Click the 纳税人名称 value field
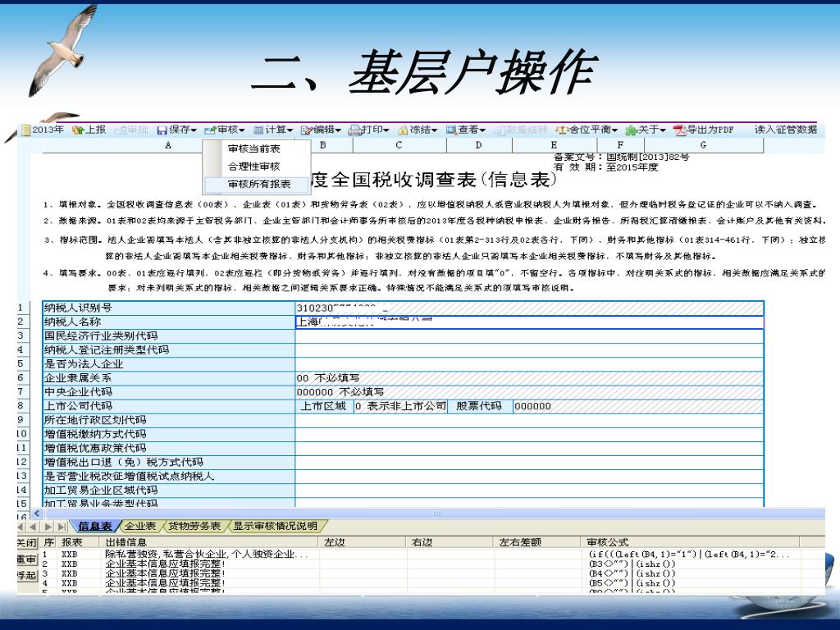 pyautogui.click(x=529, y=322)
